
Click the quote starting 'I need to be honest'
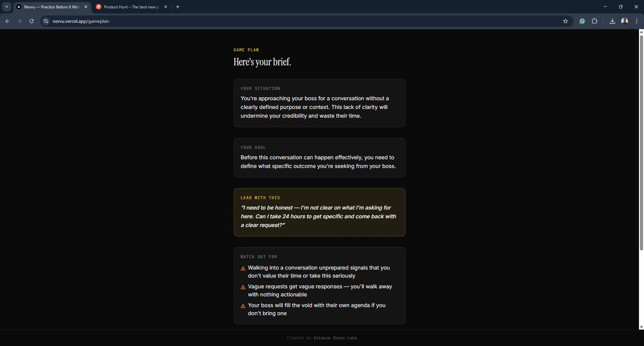pyautogui.click(x=318, y=216)
